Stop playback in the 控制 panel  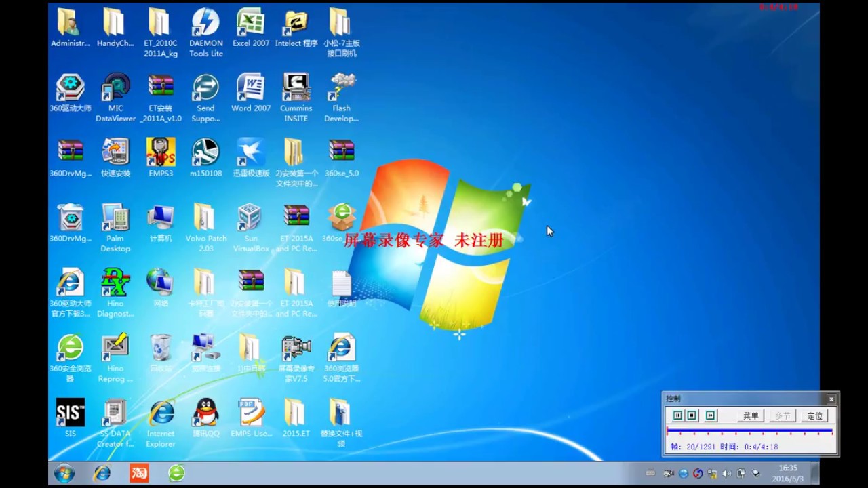coord(692,415)
